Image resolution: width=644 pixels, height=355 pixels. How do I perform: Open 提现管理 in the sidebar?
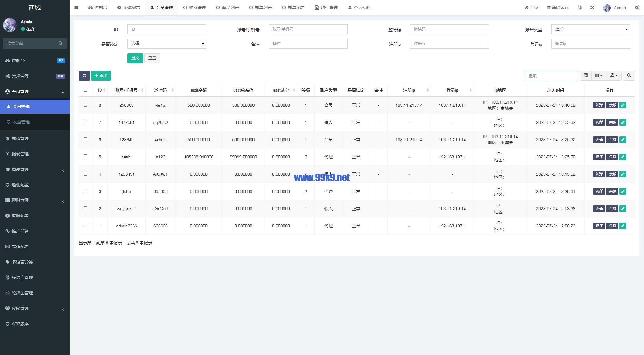[35, 154]
